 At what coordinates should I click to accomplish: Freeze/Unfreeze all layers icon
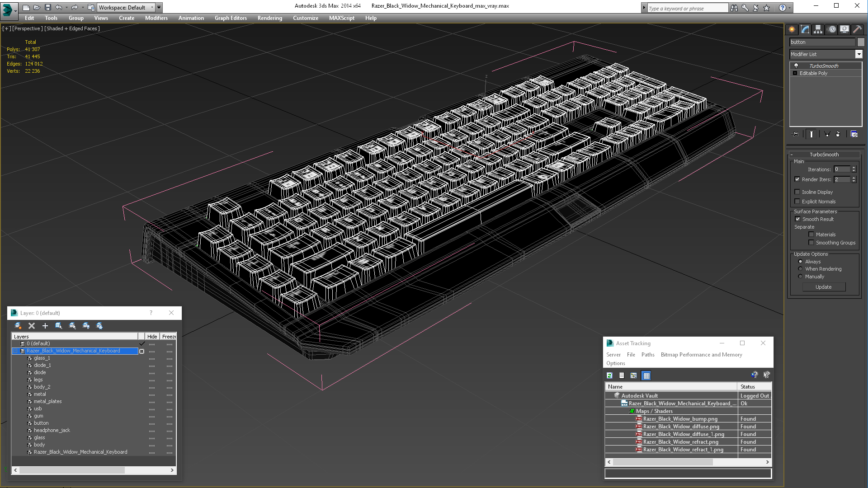click(99, 326)
